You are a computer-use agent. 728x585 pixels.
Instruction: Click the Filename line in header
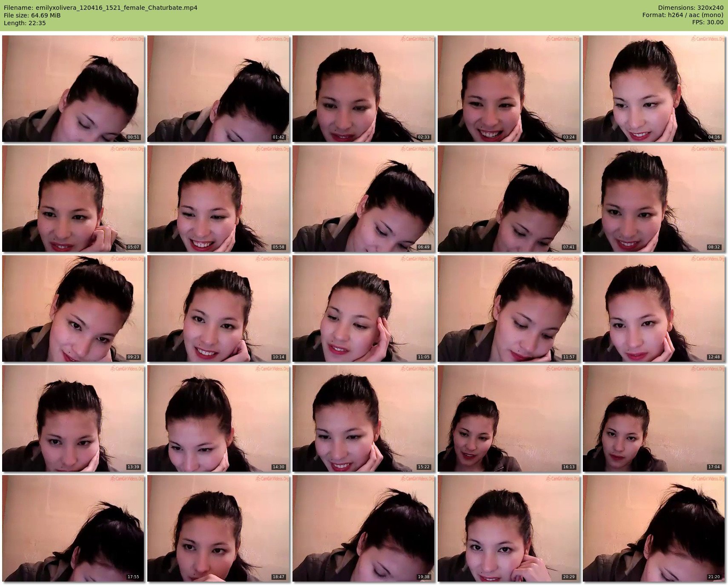(100, 8)
